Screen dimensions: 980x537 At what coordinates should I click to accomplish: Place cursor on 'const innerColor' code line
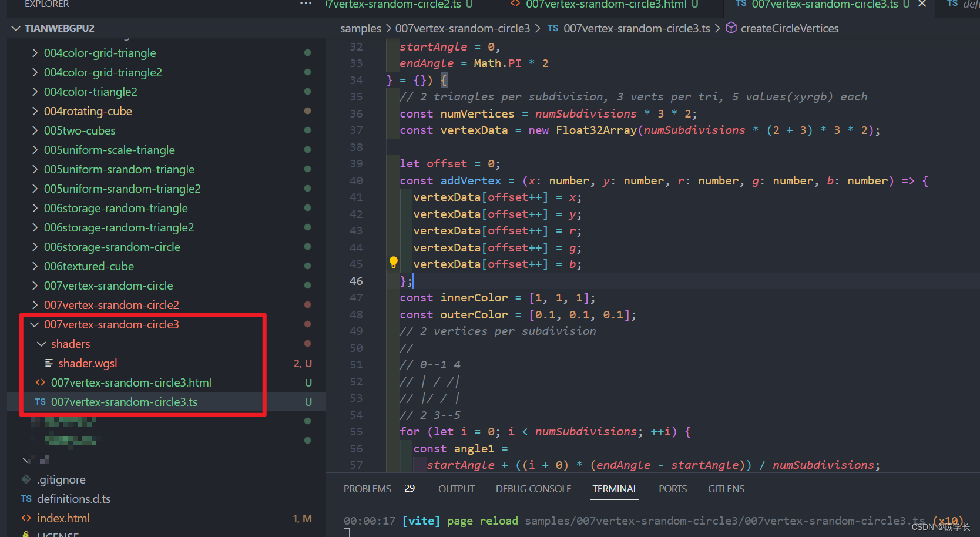point(498,297)
